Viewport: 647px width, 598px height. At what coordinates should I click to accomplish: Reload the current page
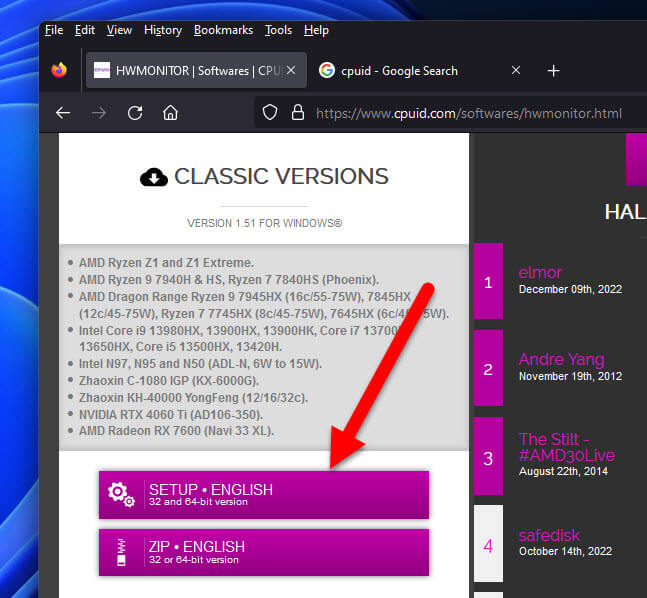[135, 113]
